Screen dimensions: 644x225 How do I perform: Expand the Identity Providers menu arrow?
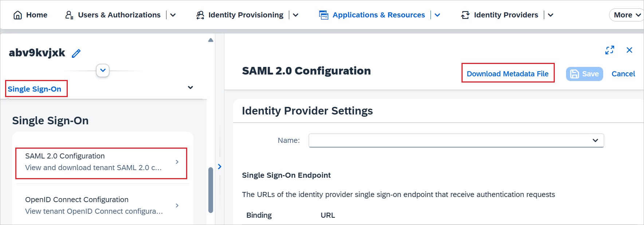point(551,15)
